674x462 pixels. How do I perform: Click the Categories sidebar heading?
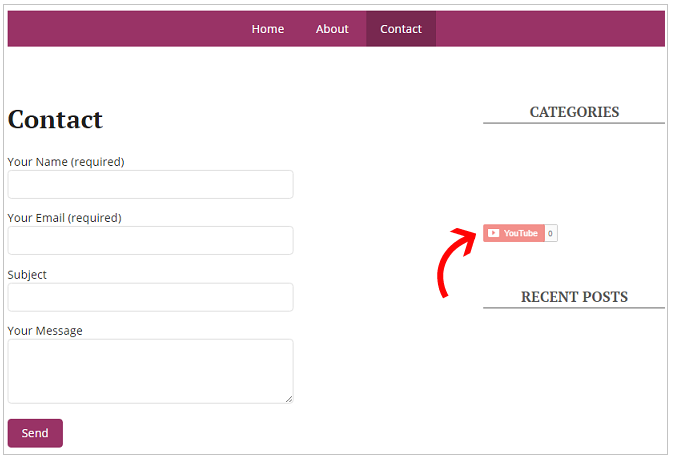point(574,112)
